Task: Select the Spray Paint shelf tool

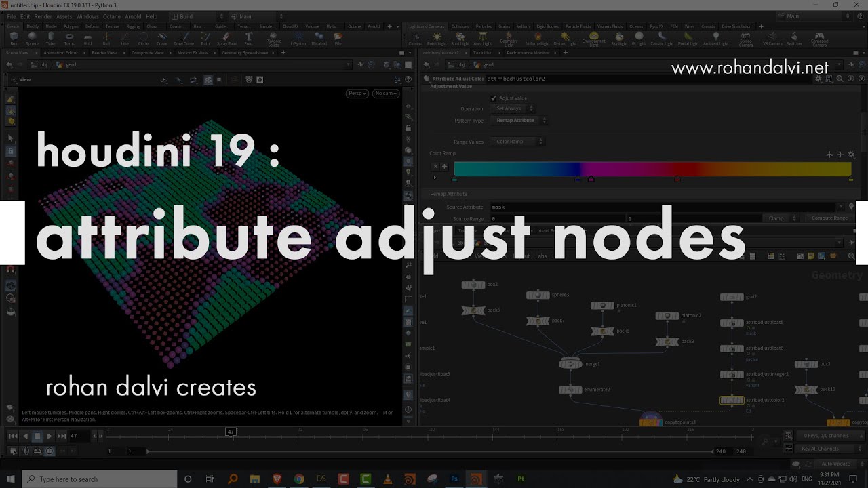Action: (227, 38)
